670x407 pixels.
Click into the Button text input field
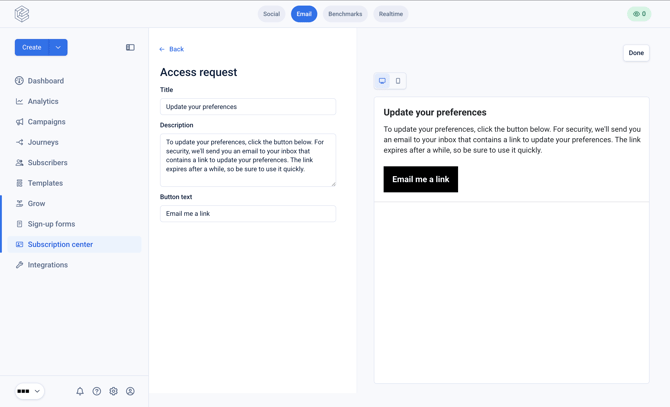(x=248, y=214)
